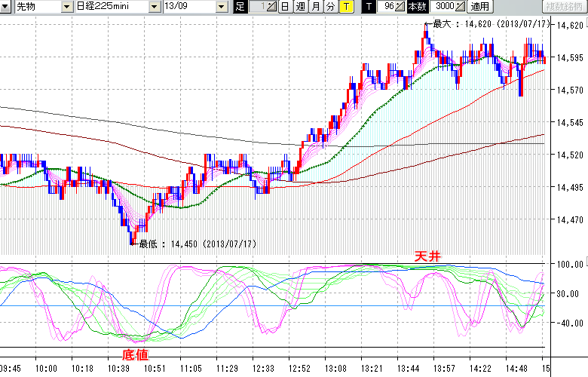The image size is (588, 377).
Task: Select the 分 (minute) timeframe button
Action: (x=330, y=7)
